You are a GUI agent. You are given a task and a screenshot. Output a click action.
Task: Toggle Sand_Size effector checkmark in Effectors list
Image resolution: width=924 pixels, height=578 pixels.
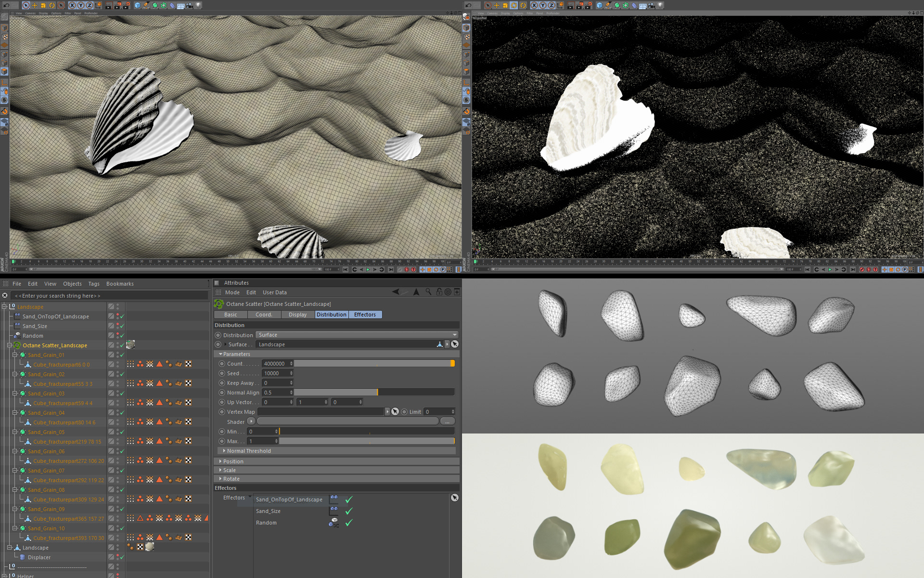click(x=349, y=511)
